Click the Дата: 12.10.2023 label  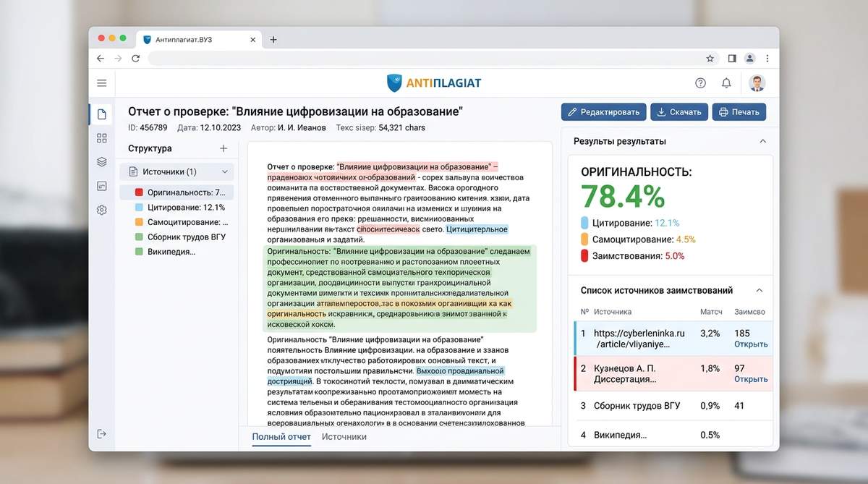(x=208, y=127)
